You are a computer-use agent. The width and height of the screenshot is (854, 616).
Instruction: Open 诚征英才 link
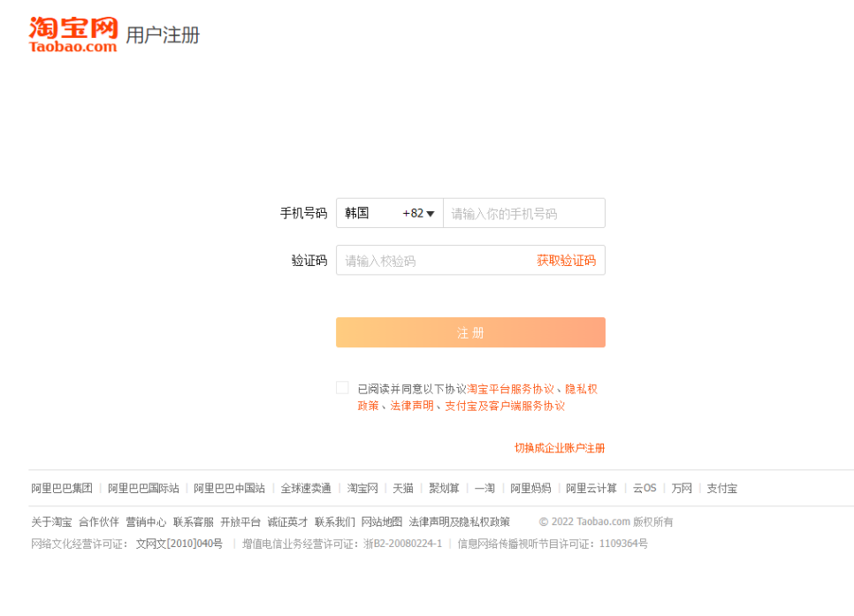click(x=287, y=521)
